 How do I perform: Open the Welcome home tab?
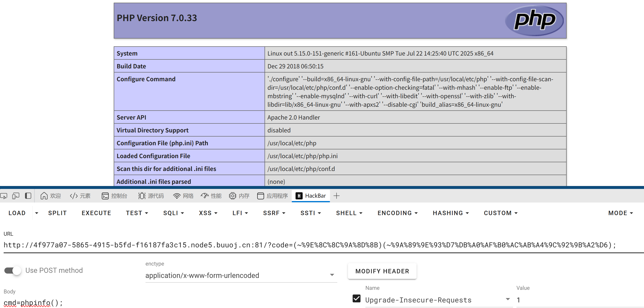[50, 196]
